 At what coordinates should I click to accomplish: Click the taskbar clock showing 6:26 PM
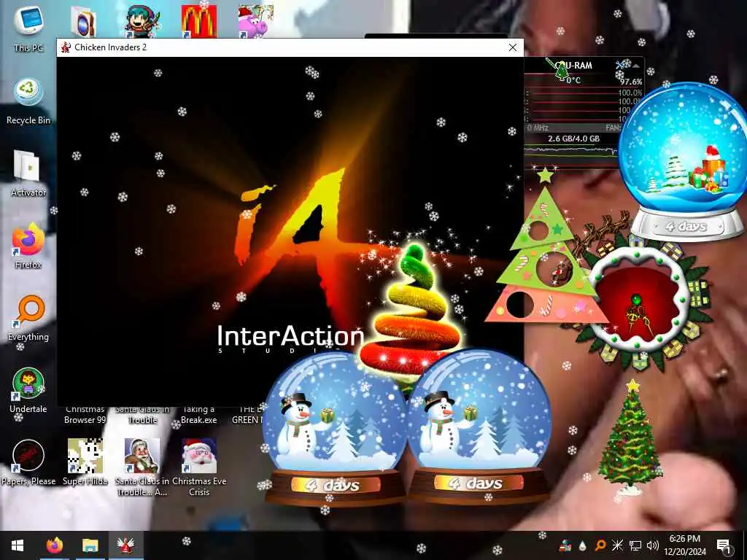pos(684,539)
